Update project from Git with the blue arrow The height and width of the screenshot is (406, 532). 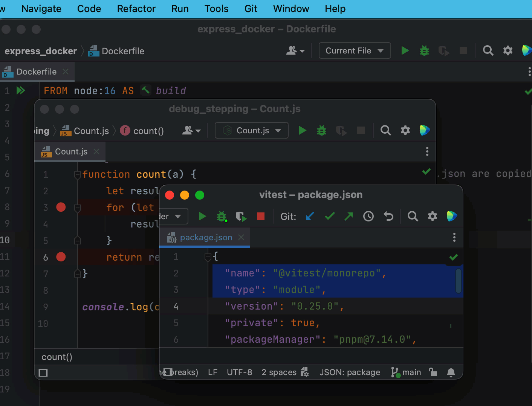(309, 216)
